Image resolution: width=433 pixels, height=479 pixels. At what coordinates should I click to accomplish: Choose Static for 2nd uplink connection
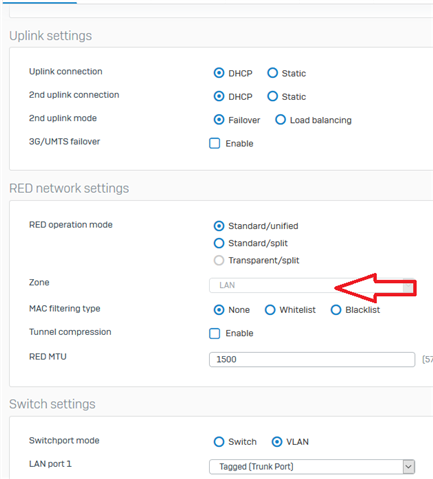(x=272, y=96)
